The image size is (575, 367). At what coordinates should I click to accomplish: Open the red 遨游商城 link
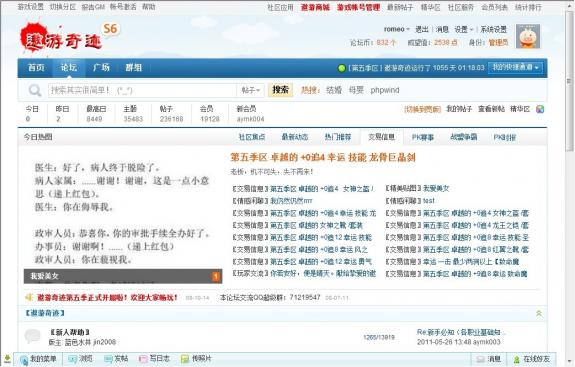click(x=315, y=7)
